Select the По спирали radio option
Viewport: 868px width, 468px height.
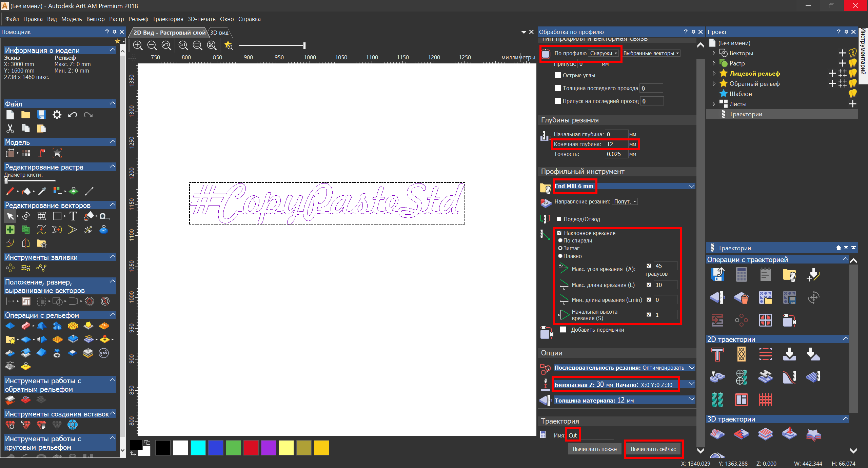pos(560,240)
